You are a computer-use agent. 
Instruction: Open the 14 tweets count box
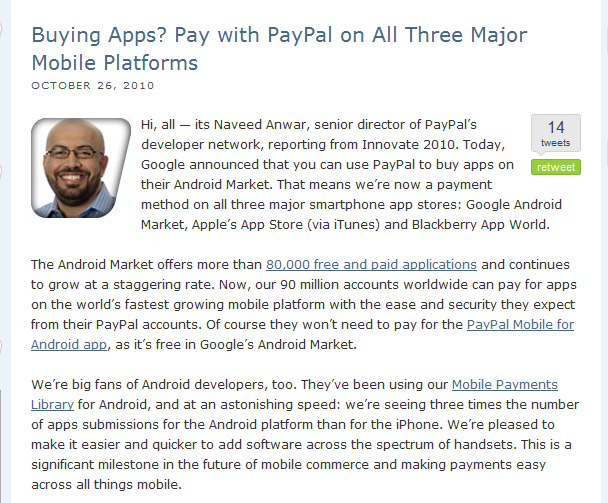[x=556, y=134]
